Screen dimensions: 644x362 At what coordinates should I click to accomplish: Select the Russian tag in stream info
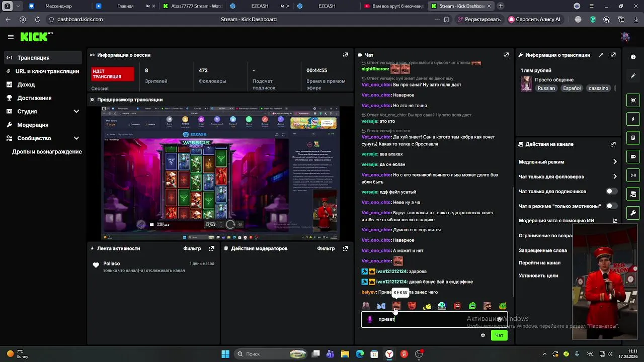pos(546,88)
